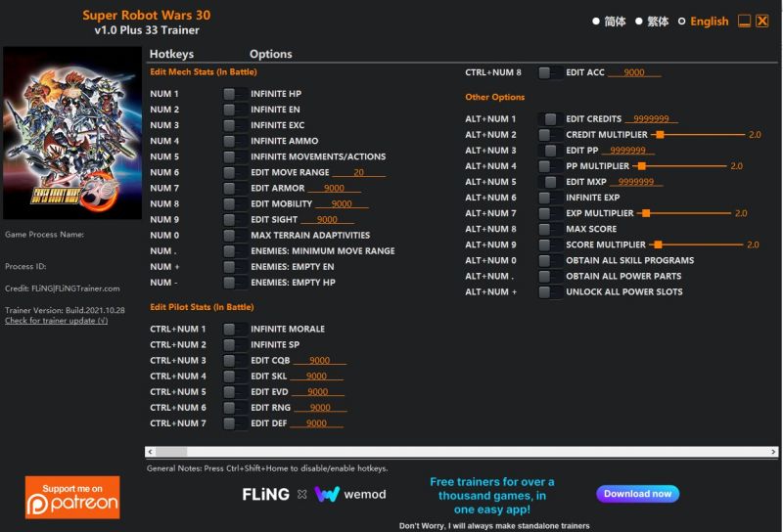Enable Edit Armor toggle
Image resolution: width=783 pixels, height=532 pixels.
coord(235,188)
